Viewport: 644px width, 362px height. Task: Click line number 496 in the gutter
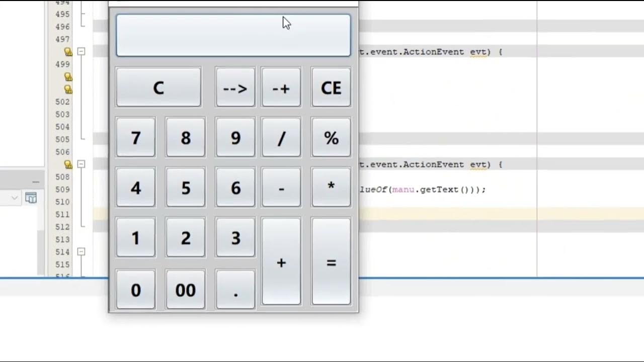pyautogui.click(x=62, y=27)
